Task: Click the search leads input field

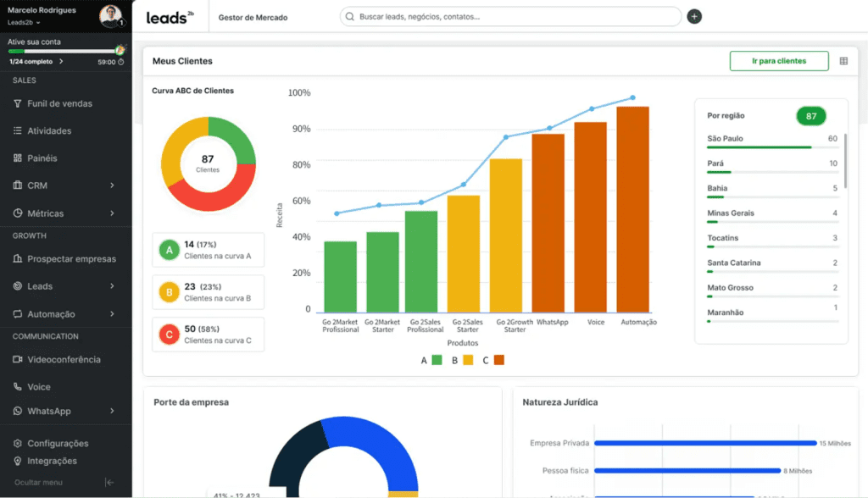Action: pos(510,17)
